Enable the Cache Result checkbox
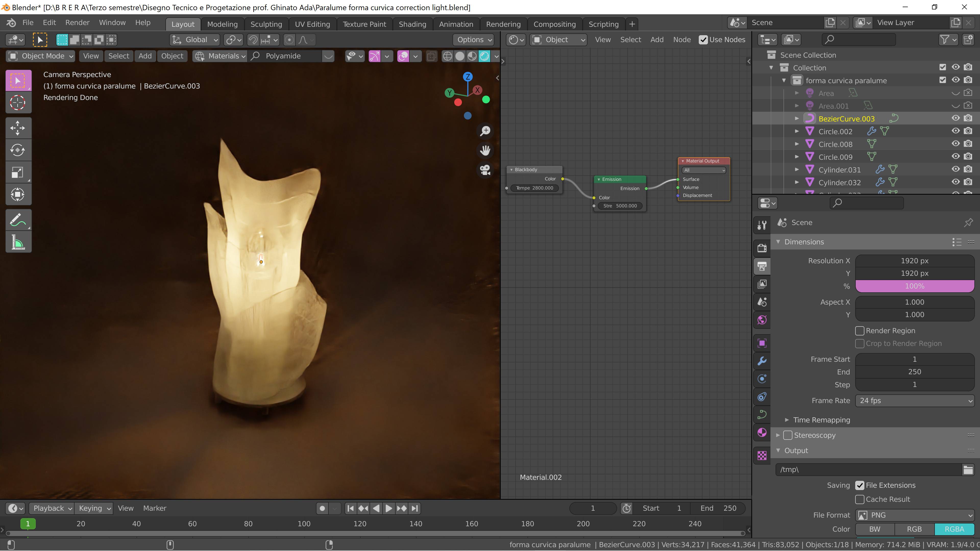 tap(859, 500)
